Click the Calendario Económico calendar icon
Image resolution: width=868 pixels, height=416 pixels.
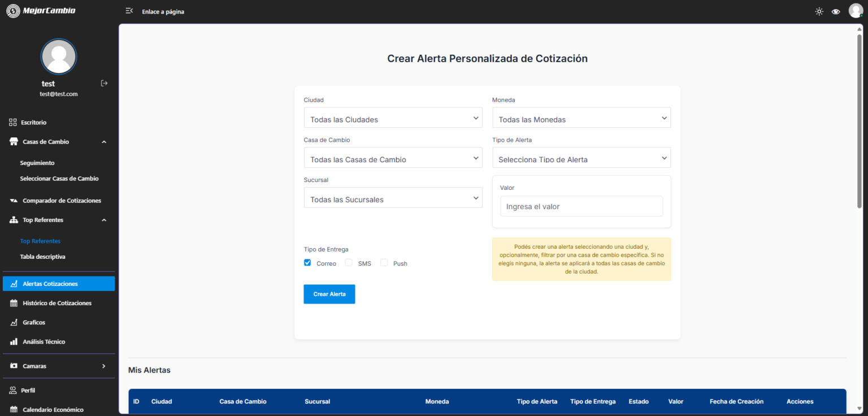[14, 409]
